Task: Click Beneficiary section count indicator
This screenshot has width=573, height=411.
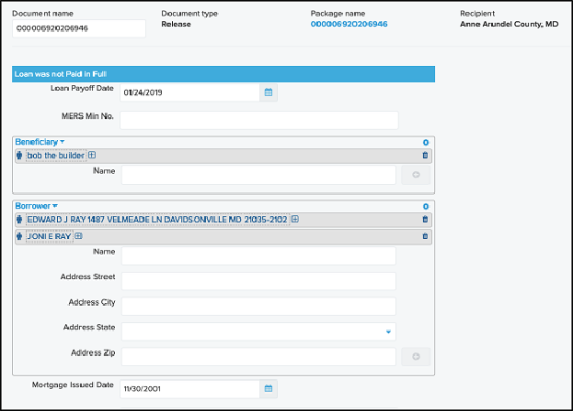Action: click(426, 142)
